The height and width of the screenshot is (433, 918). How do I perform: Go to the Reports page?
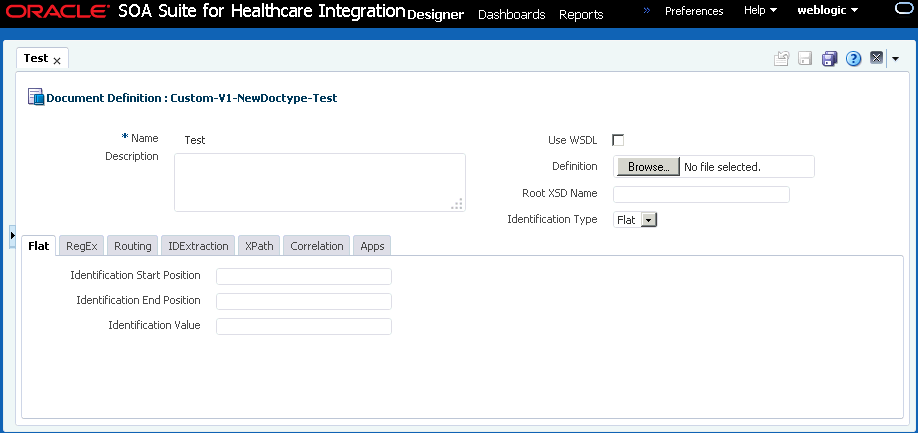581,15
